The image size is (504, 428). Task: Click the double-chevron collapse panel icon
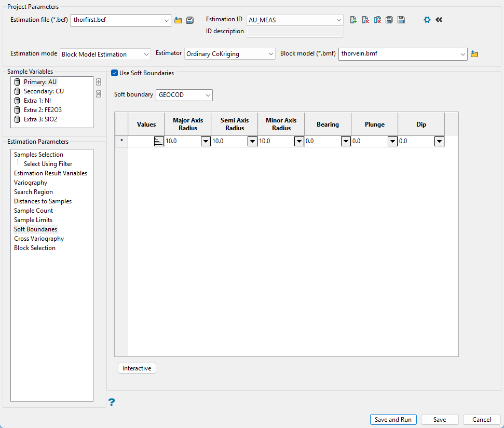pos(439,20)
